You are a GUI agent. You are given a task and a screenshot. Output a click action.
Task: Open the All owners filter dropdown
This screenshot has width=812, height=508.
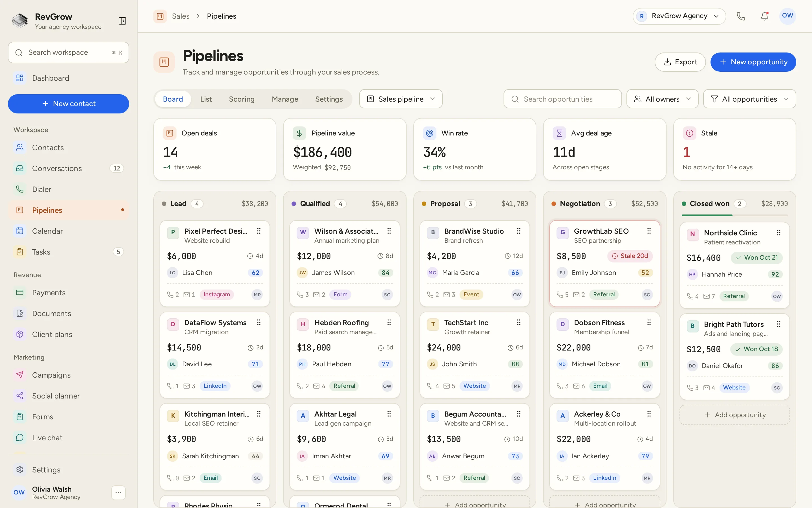(662, 99)
